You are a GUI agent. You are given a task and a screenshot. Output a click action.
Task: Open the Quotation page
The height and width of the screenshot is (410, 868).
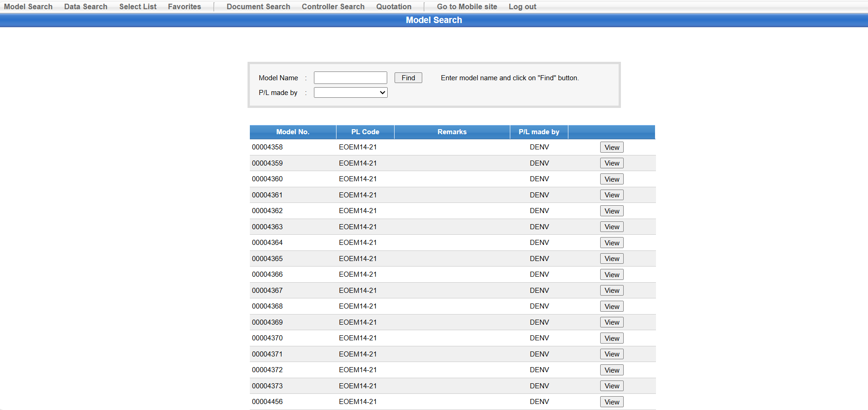(394, 6)
